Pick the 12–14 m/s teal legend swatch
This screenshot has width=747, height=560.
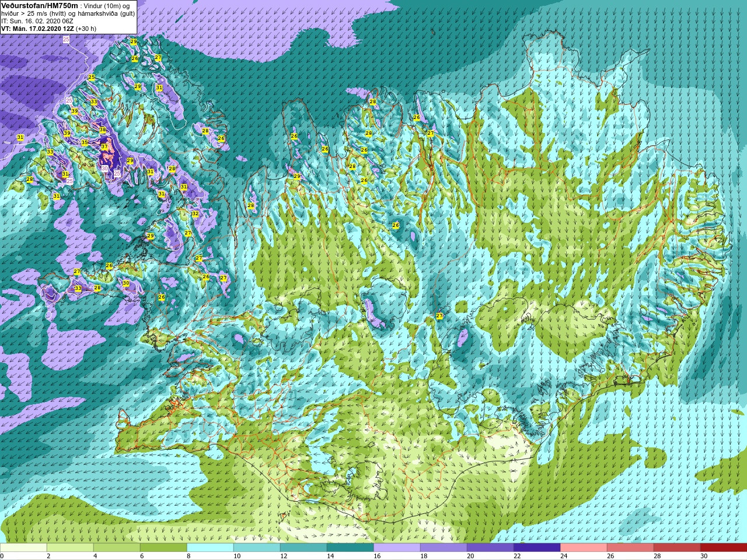tap(303, 547)
